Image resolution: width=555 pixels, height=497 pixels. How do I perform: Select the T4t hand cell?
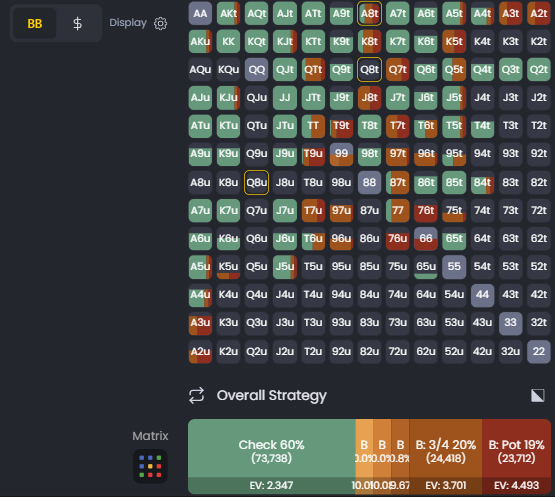coord(482,126)
